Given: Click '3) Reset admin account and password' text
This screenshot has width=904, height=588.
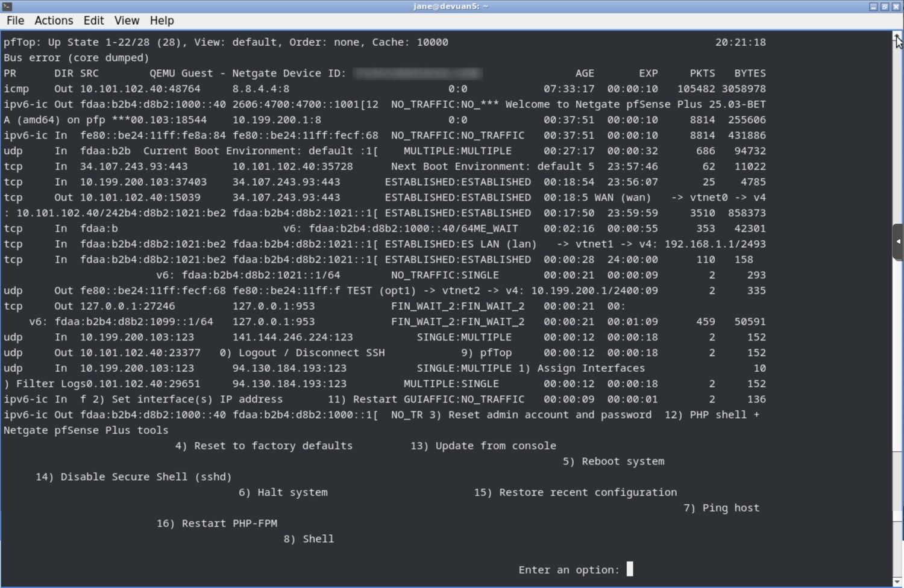Looking at the screenshot, I should click(541, 414).
